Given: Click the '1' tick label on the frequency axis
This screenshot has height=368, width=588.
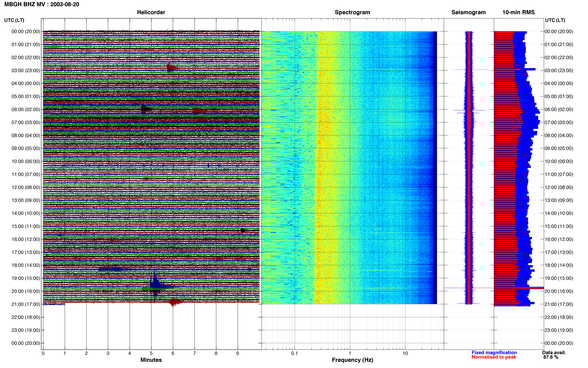Looking at the screenshot, I should point(350,353).
